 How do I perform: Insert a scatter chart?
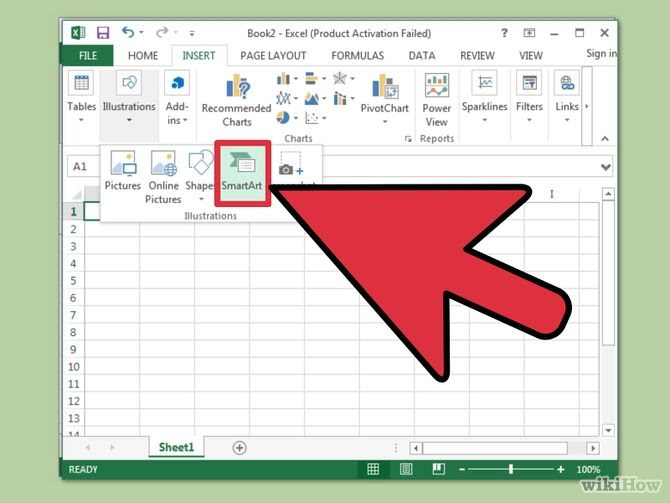tap(315, 118)
